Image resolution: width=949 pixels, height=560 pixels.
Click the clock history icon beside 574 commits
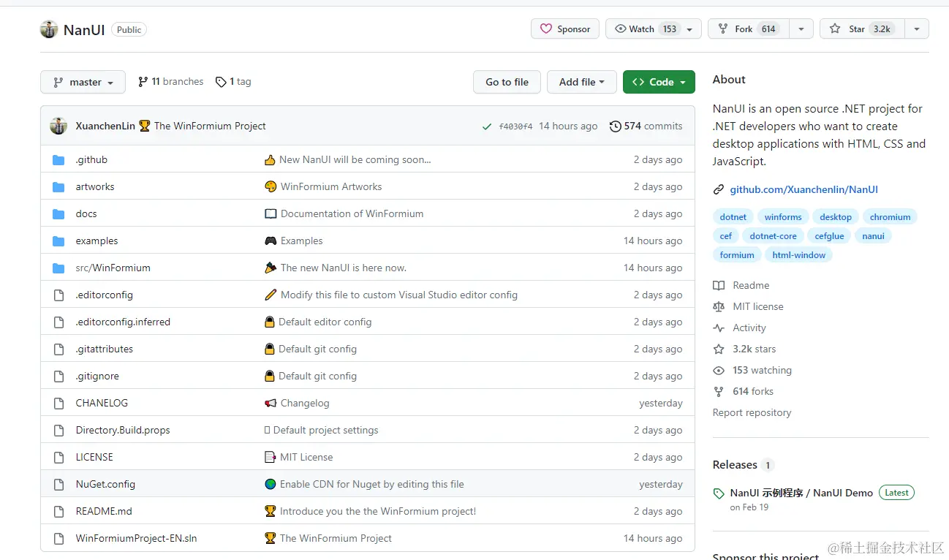(616, 126)
